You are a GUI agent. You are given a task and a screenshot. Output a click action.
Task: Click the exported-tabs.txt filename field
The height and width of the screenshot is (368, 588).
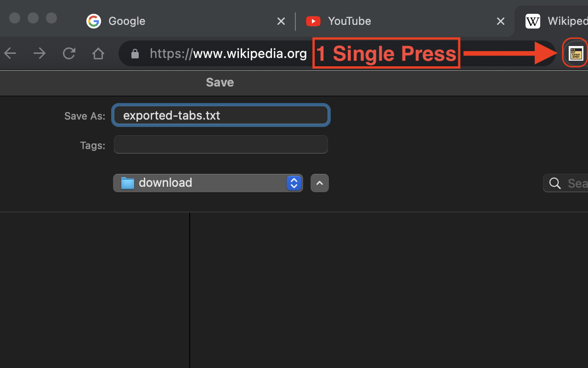click(x=220, y=115)
